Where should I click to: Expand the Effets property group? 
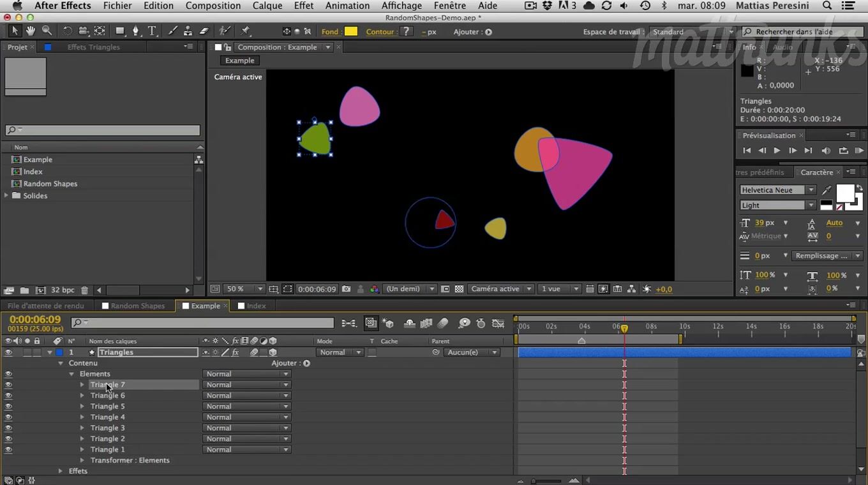(61, 471)
